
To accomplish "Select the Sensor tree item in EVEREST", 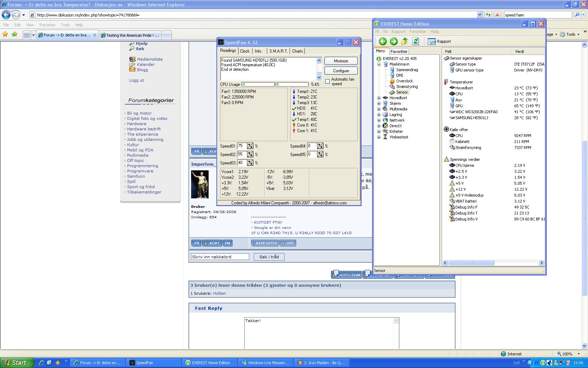I will coord(402,92).
